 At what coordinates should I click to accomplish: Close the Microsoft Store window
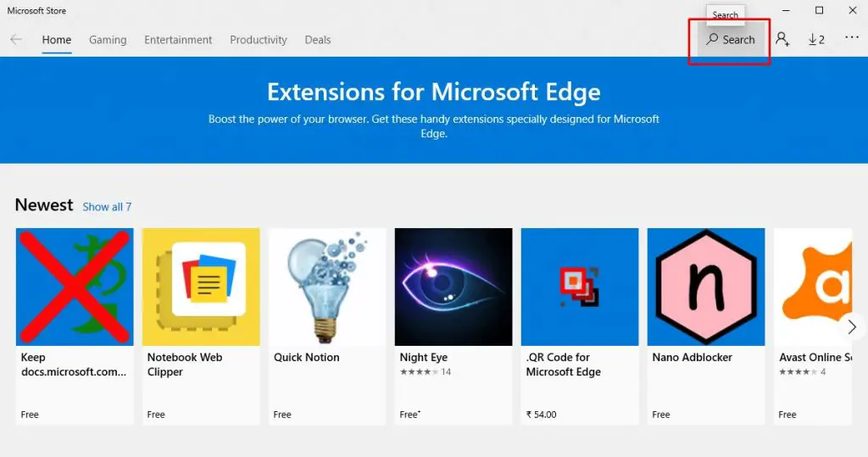(853, 10)
